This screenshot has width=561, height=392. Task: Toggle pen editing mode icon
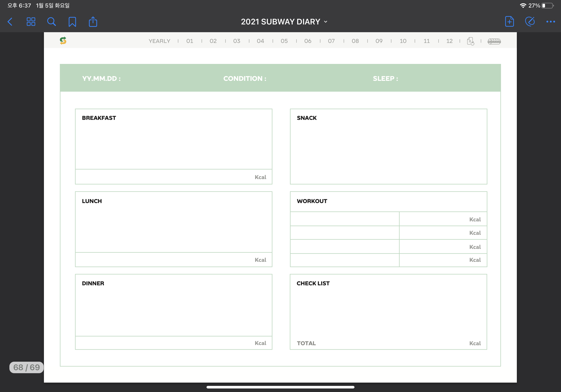pos(530,22)
